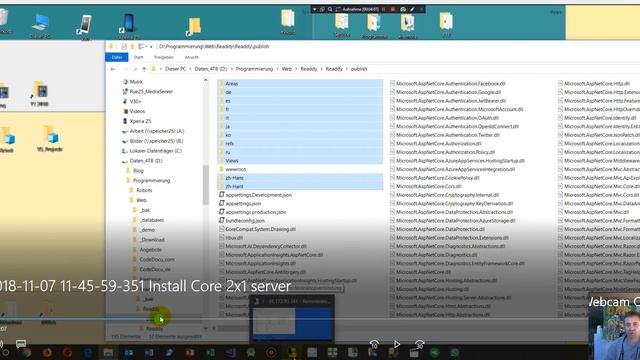Open the captions icon in video player
640x360 pixels.
[21, 344]
